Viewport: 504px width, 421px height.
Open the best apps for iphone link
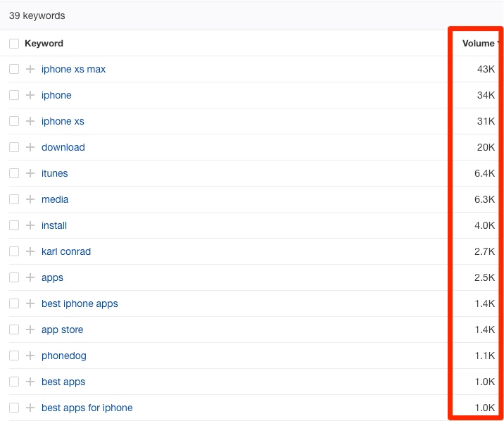pos(87,408)
